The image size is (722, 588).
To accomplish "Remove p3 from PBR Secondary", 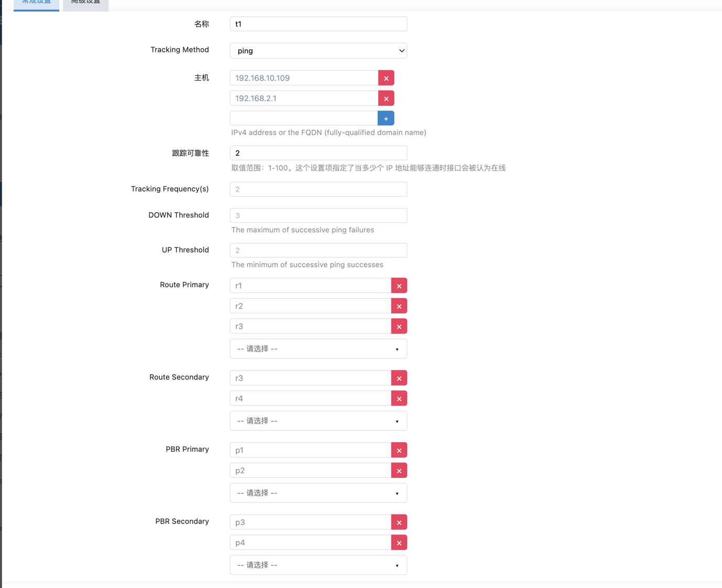I will [x=399, y=522].
